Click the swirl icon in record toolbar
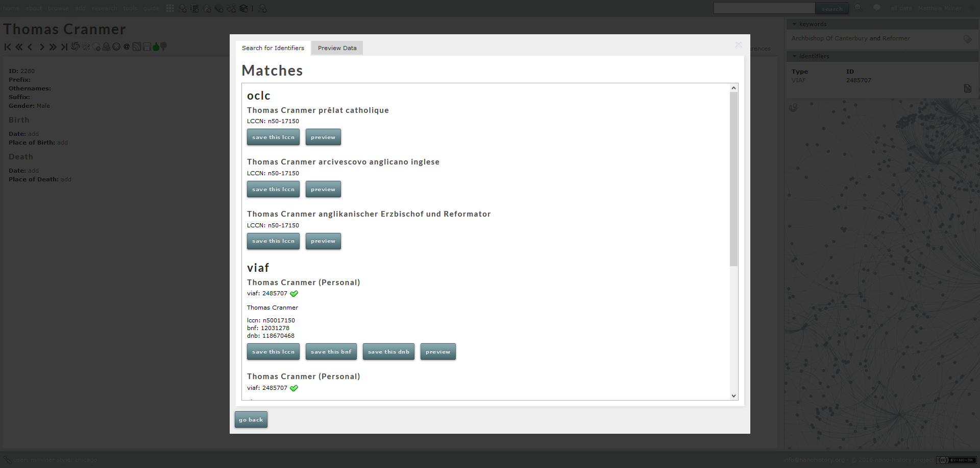This screenshot has height=468, width=980. point(75,46)
